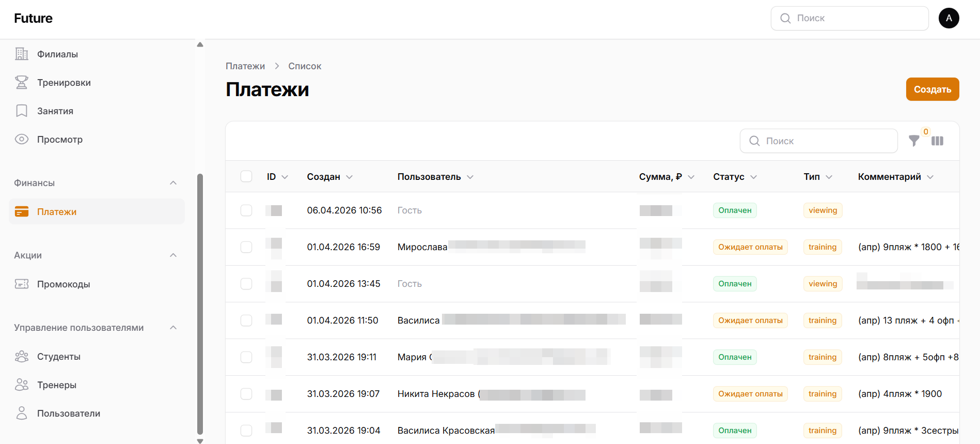This screenshot has height=444, width=980.
Task: Click the Студенты group icon
Action: pyautogui.click(x=22, y=357)
